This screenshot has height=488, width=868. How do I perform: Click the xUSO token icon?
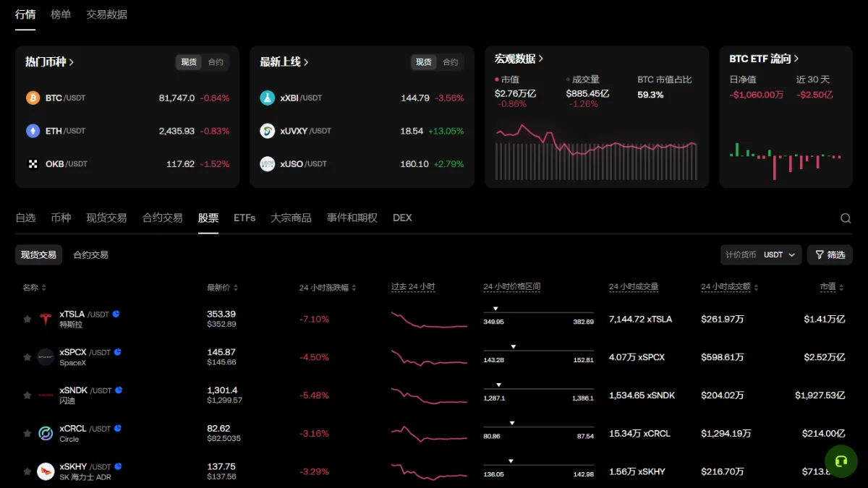pos(268,164)
